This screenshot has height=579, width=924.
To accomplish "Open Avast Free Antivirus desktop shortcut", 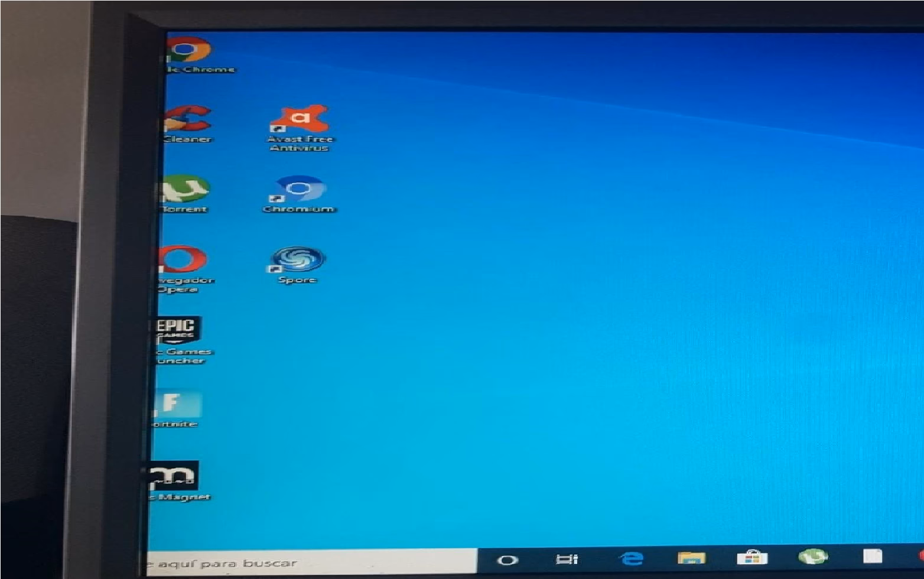I will click(300, 127).
